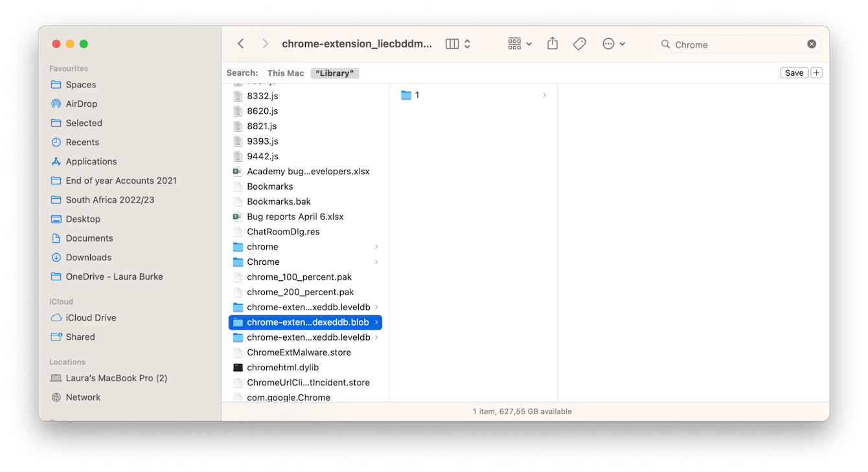Open the More options ellipsis icon

pyautogui.click(x=607, y=43)
